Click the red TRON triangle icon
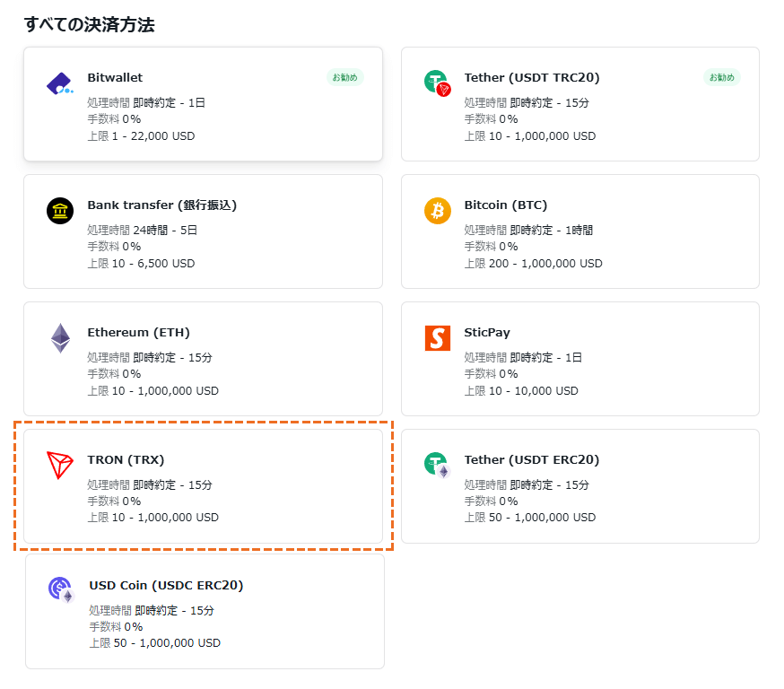 [60, 465]
